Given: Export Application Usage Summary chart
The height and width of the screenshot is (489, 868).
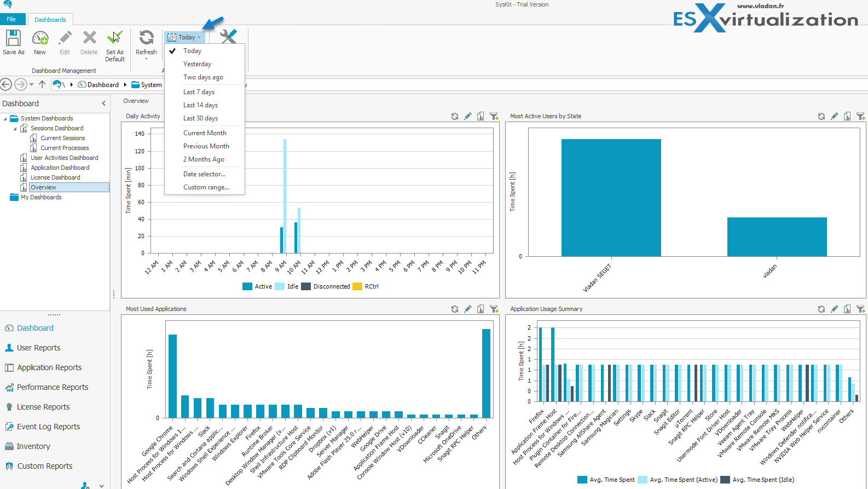Looking at the screenshot, I should coord(847,309).
